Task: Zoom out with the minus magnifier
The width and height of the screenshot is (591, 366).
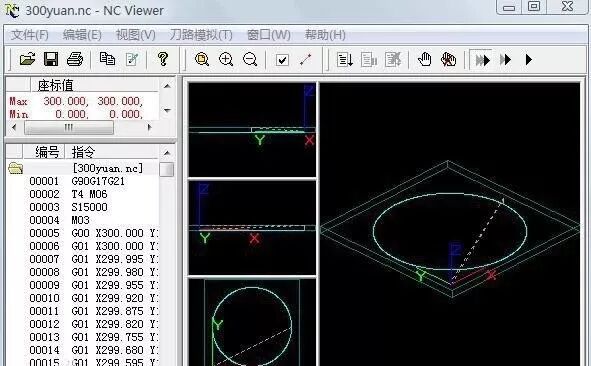Action: (x=250, y=59)
